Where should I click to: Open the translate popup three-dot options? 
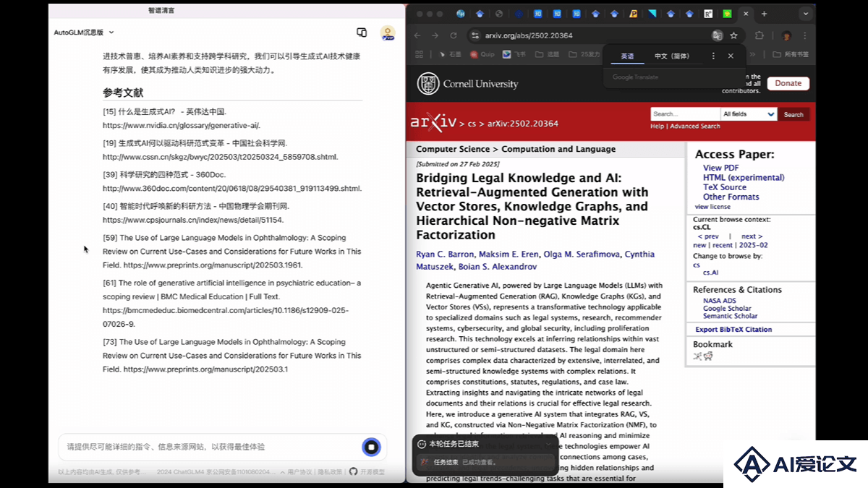(x=714, y=56)
